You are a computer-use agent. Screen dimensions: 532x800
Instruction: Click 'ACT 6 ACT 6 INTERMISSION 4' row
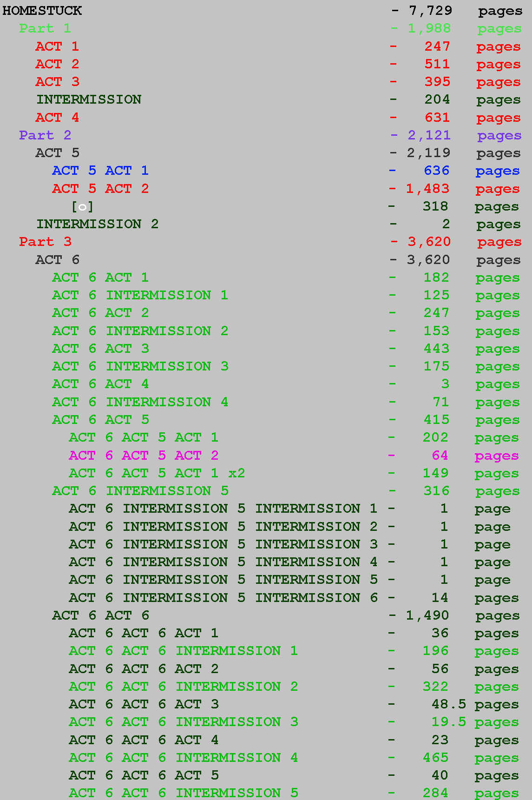[x=183, y=758]
